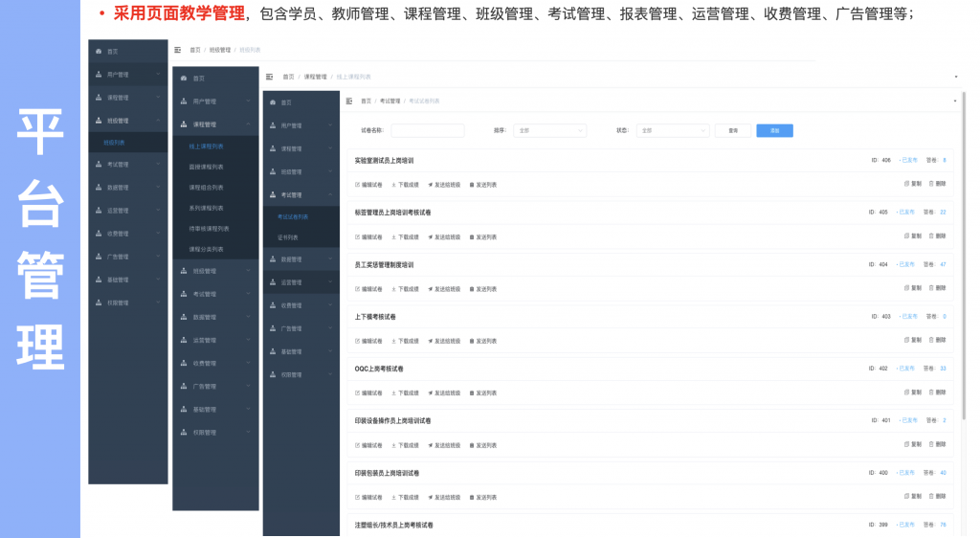The image size is (980, 538).
Task: Click the blue 添加 button
Action: pyautogui.click(x=774, y=130)
